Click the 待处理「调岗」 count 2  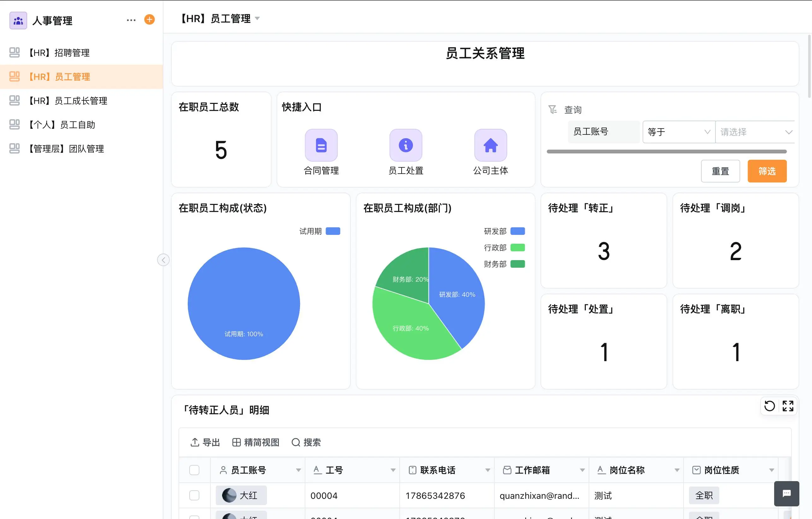735,251
